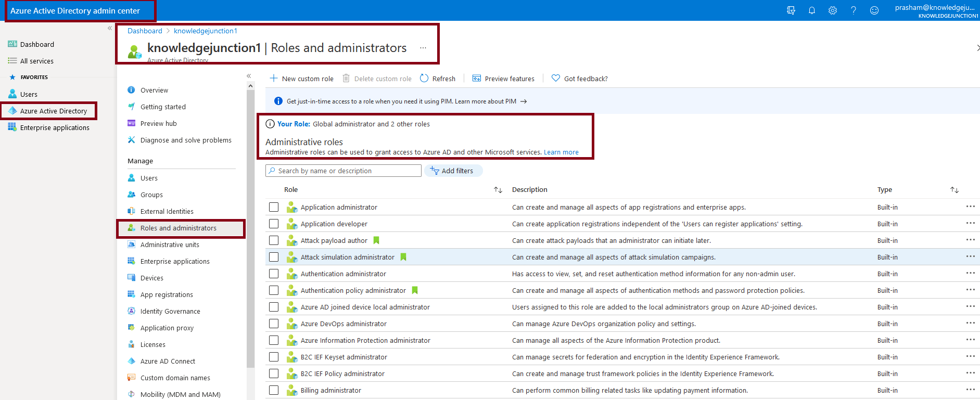The height and width of the screenshot is (400, 980).
Task: Collapse the resource menu double chevron
Action: click(249, 76)
